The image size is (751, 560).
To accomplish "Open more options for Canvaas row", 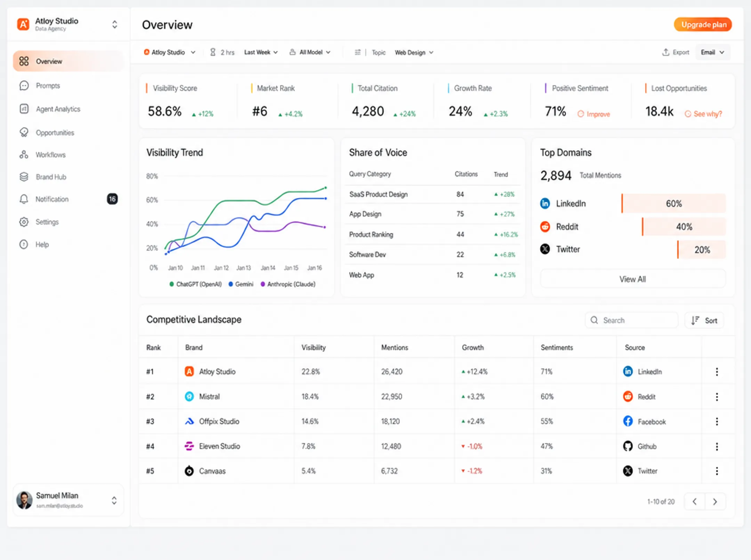I will click(x=717, y=471).
